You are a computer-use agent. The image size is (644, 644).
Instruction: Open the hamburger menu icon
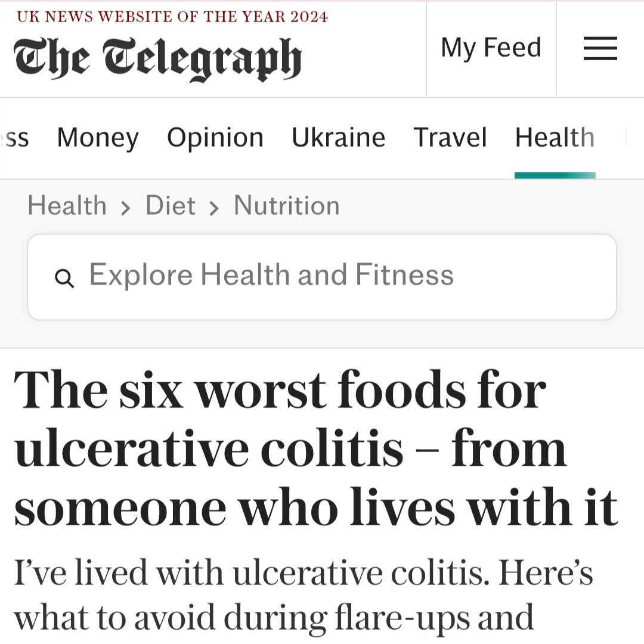(x=600, y=48)
